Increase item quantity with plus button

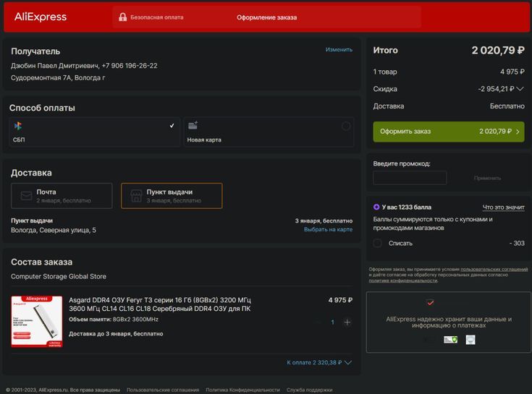[x=347, y=322]
